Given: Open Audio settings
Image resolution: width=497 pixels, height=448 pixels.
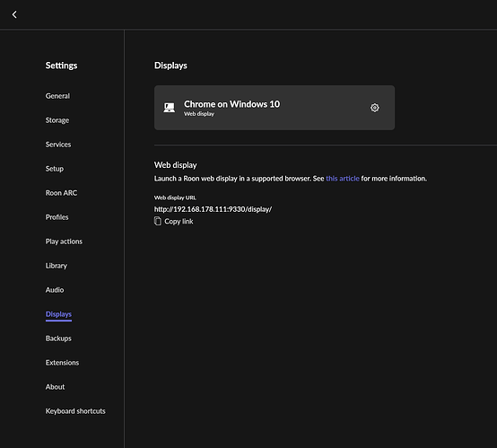Looking at the screenshot, I should click(55, 290).
